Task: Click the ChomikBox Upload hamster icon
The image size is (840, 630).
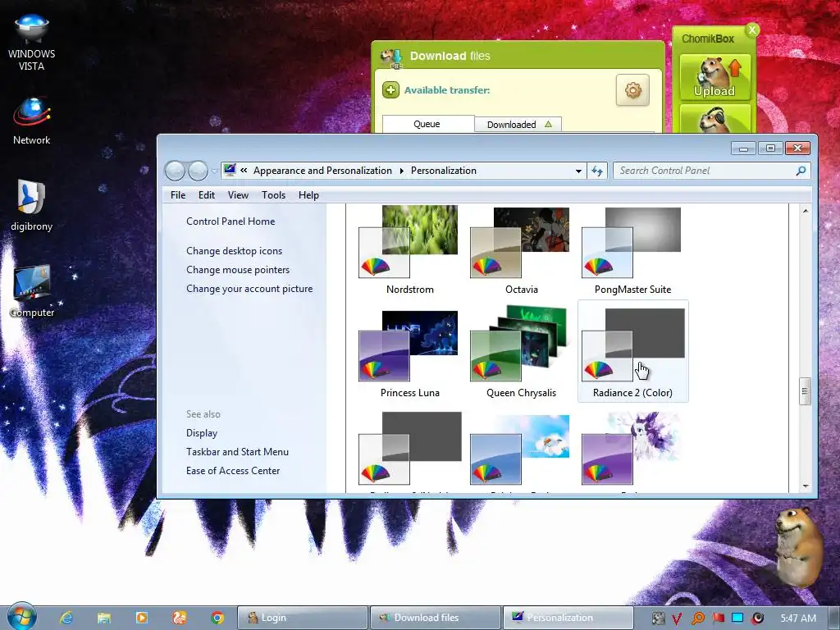Action: (x=714, y=78)
